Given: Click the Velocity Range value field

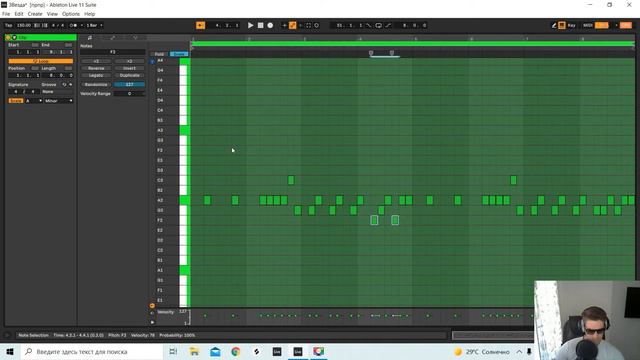Looking at the screenshot, I should [x=129, y=93].
